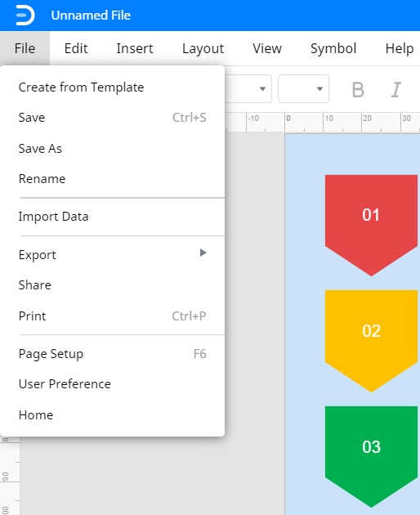Choose Print menu item
Viewport: 420px width, 515px height.
tap(112, 316)
